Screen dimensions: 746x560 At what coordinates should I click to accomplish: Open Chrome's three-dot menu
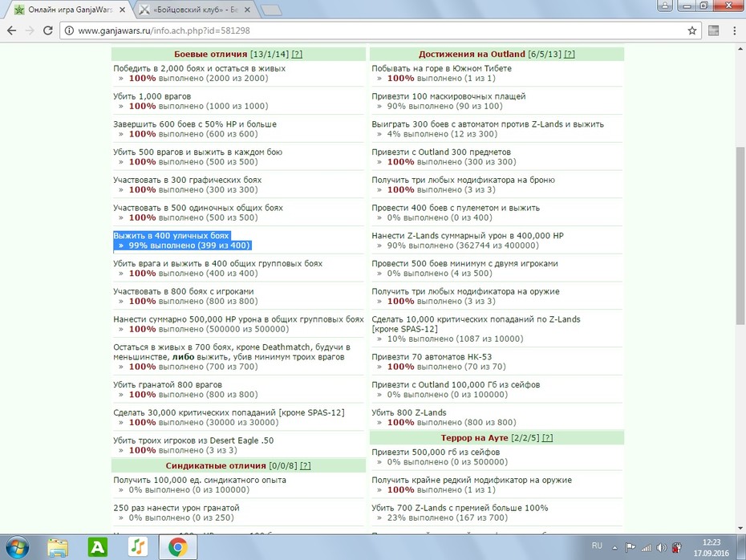(x=734, y=30)
